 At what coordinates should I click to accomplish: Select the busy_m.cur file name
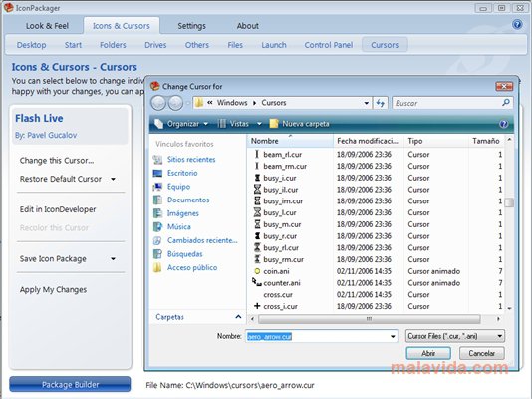pyautogui.click(x=282, y=224)
